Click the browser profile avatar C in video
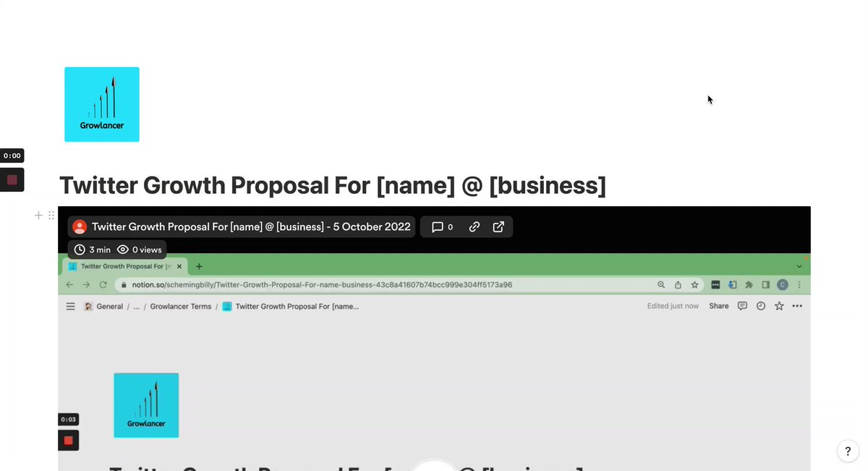 point(782,285)
